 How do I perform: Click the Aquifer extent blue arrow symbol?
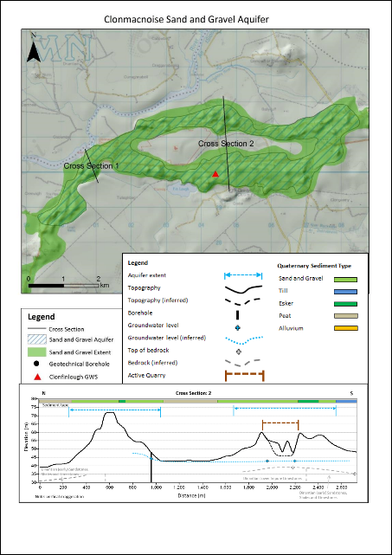pyautogui.click(x=243, y=275)
